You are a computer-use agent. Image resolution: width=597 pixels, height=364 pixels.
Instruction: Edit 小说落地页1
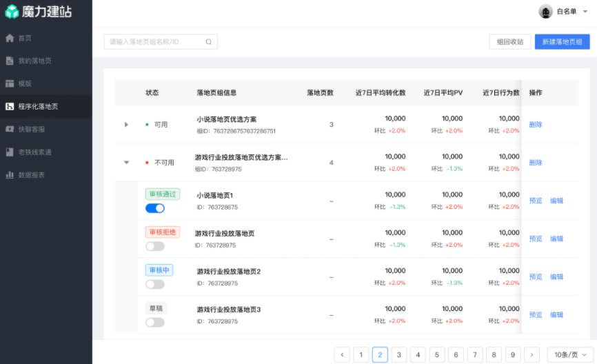tap(556, 201)
